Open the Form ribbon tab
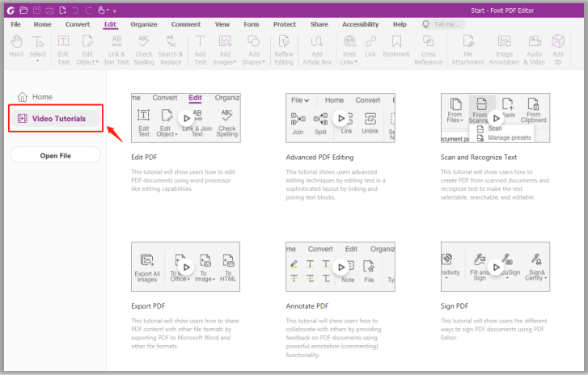This screenshot has width=588, height=375. 252,24
